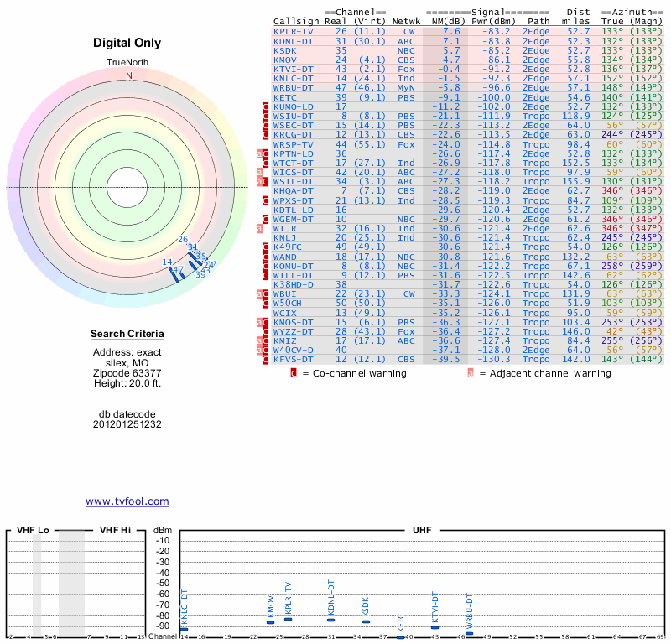Click the co-channel warning icon beside KUMO-LD
671x644 pixels.
tap(265, 107)
